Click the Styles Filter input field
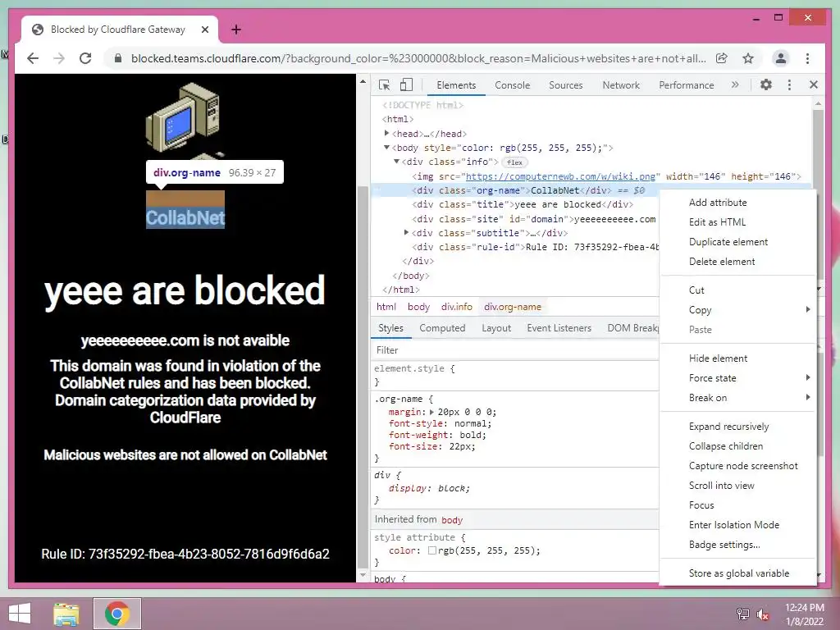This screenshot has height=630, width=840. coord(515,349)
